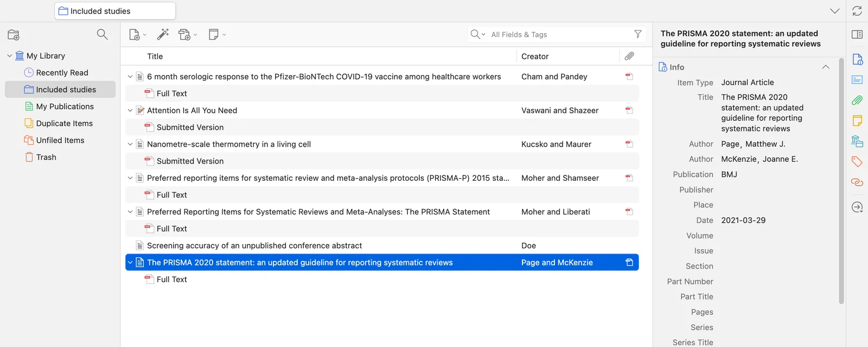The image size is (868, 347).
Task: Click the item pane vertical scrollbar
Action: (841, 181)
